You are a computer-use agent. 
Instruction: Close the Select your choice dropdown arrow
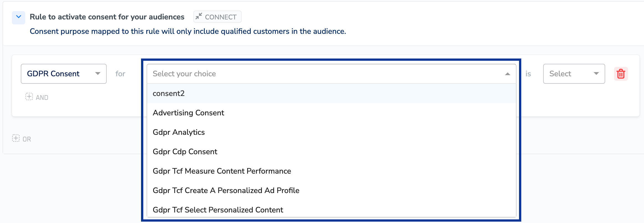(x=507, y=74)
